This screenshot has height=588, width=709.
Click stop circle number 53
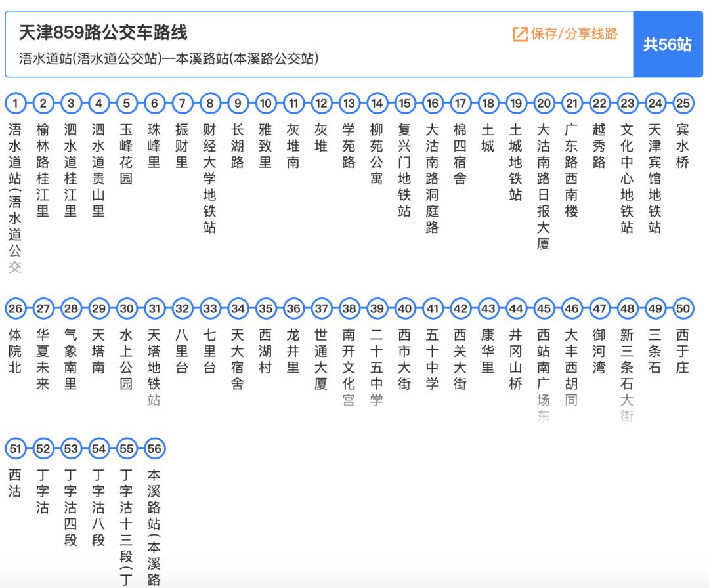tap(71, 449)
